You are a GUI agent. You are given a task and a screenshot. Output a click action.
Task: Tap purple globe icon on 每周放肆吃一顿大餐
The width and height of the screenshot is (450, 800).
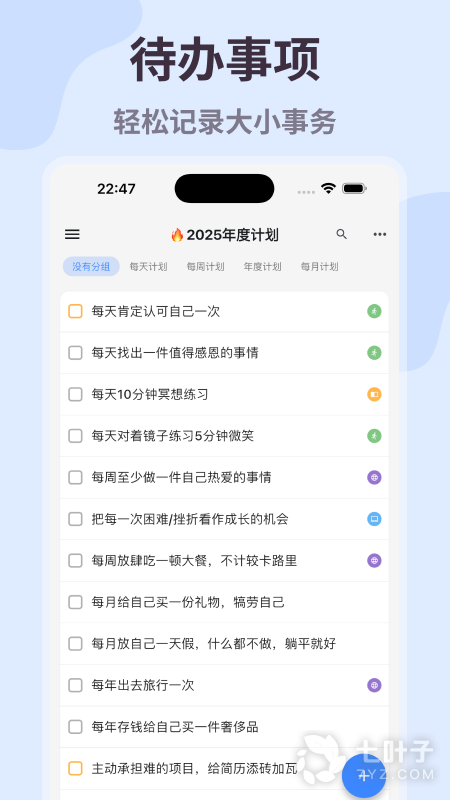374,561
